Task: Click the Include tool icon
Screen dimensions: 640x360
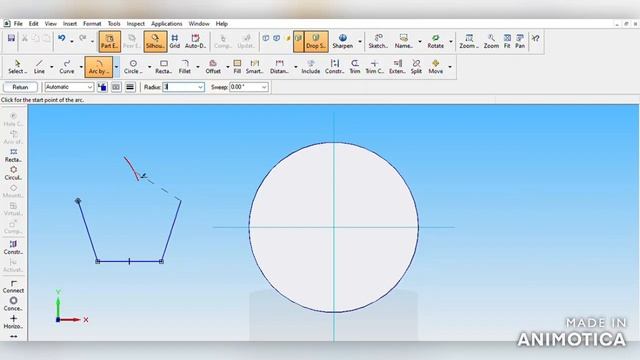Action: (x=311, y=67)
